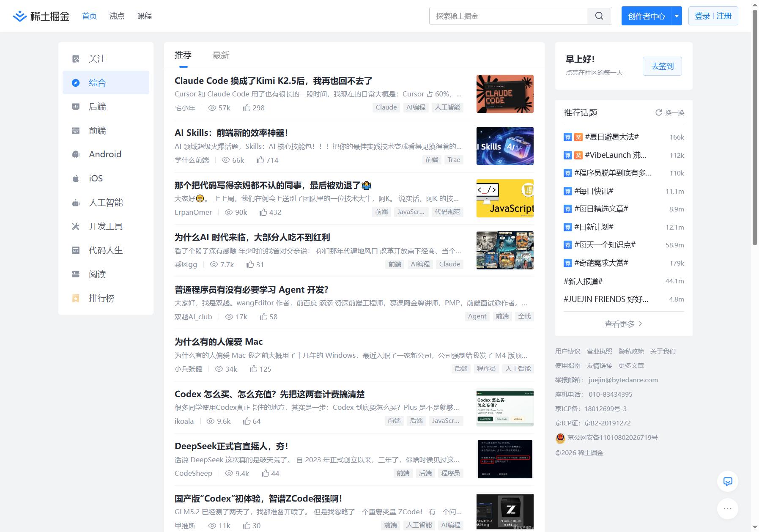Click like icon on DeepSeek article

[x=265, y=473]
